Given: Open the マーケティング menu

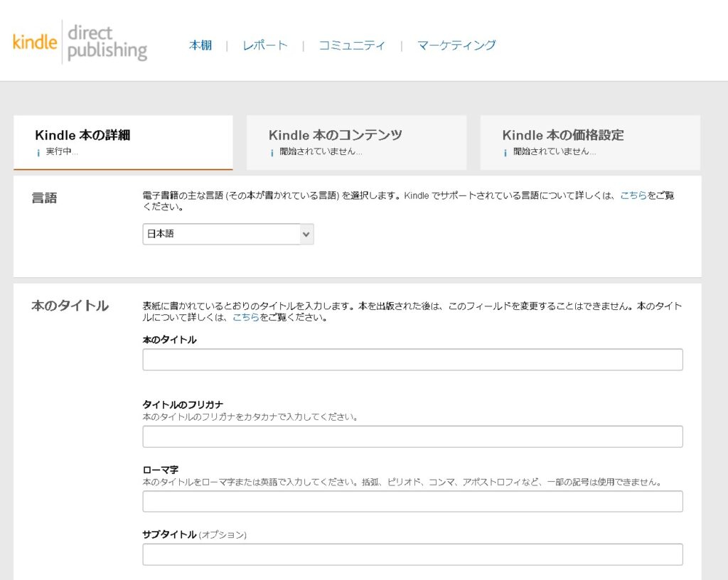Looking at the screenshot, I should 456,45.
